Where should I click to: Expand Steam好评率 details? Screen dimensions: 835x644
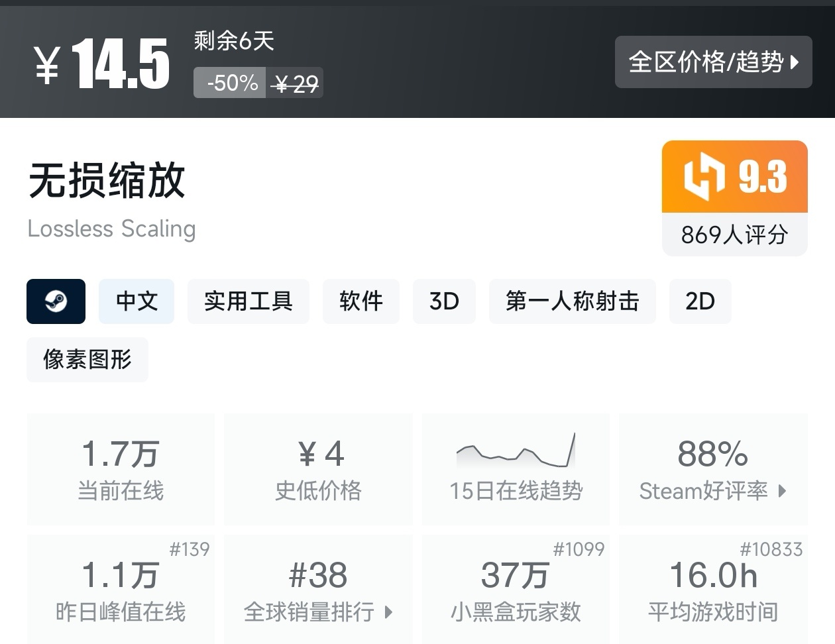click(712, 491)
